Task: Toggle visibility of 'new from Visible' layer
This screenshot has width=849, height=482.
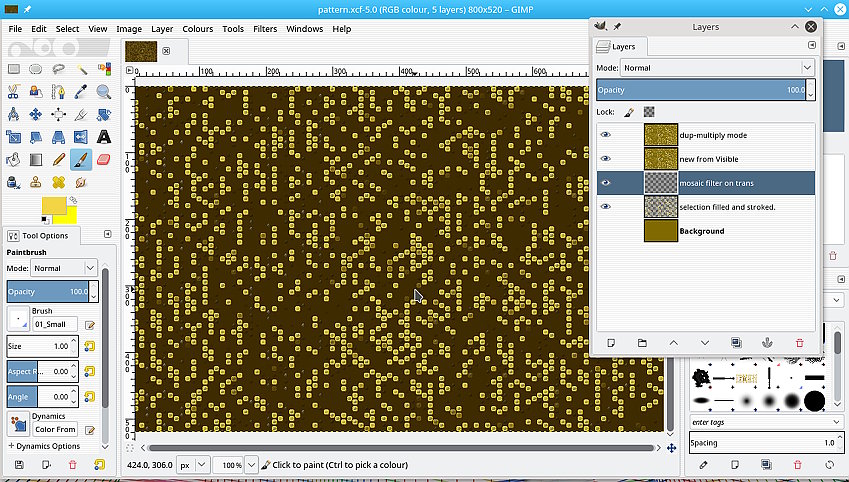Action: [x=606, y=159]
